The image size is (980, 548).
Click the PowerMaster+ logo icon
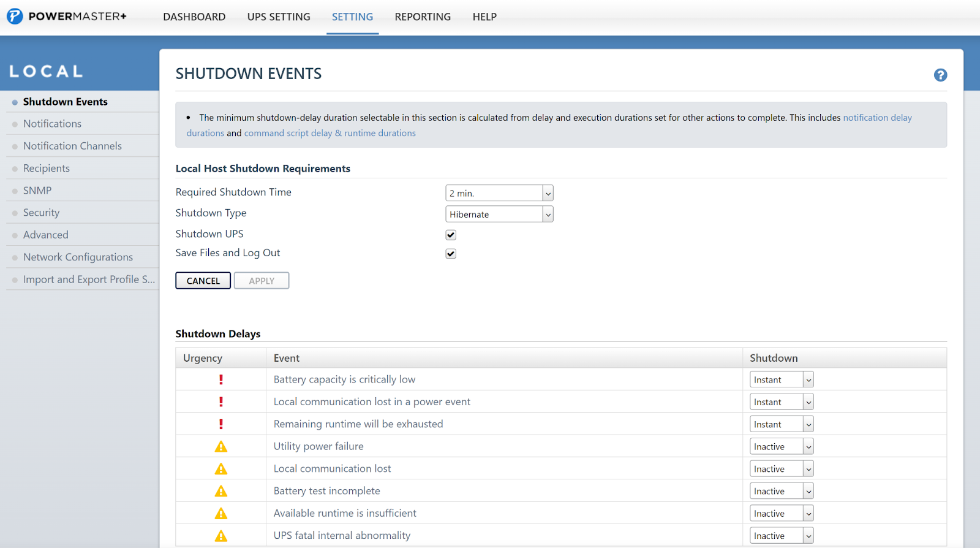tap(15, 17)
